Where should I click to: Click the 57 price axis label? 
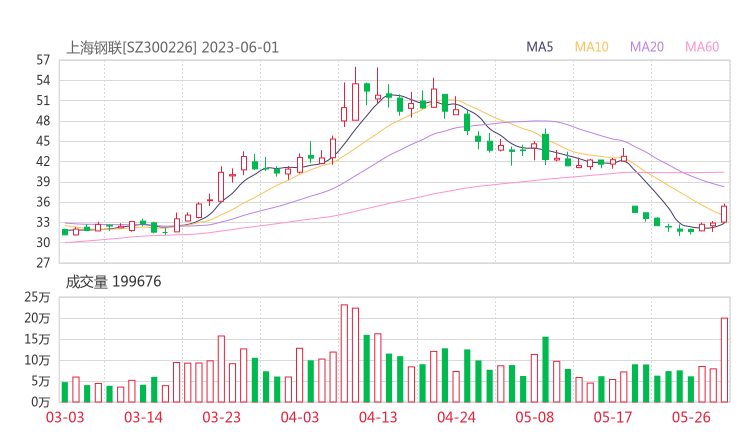pyautogui.click(x=43, y=60)
